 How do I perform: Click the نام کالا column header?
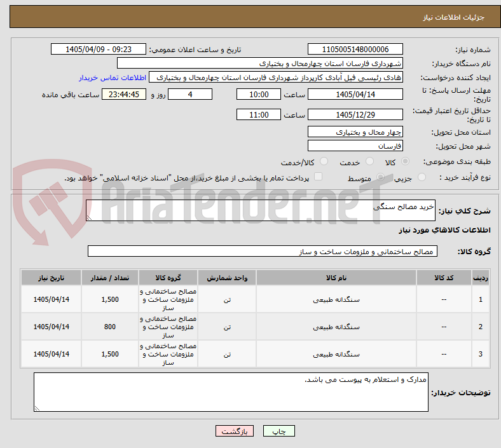(336, 278)
